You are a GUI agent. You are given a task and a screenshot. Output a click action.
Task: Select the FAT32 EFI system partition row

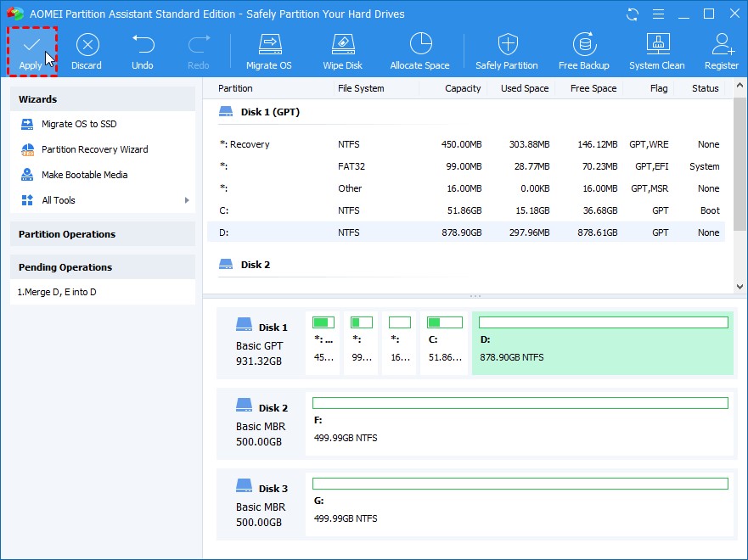point(466,166)
